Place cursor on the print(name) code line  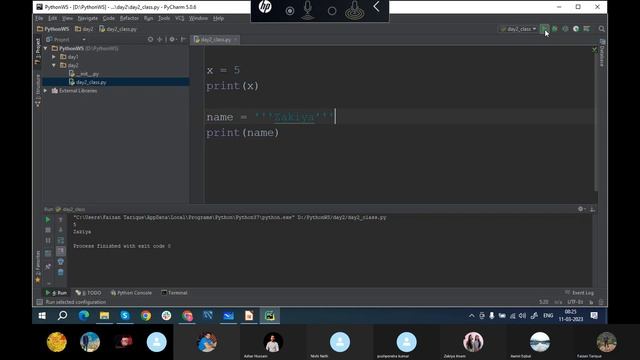point(242,133)
